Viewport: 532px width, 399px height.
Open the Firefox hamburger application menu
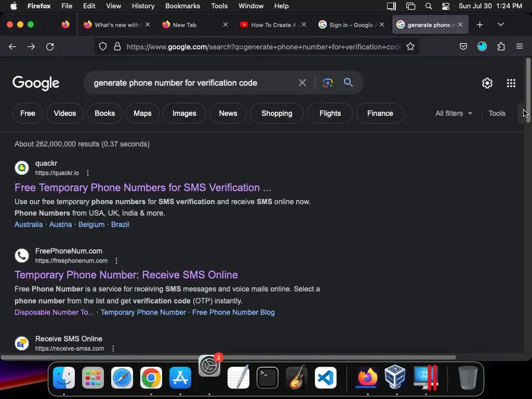(520, 46)
